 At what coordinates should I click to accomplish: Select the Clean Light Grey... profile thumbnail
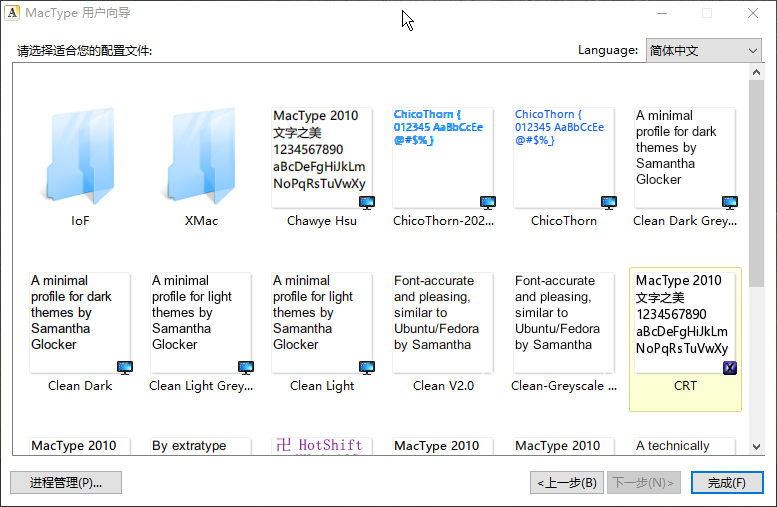tap(201, 323)
